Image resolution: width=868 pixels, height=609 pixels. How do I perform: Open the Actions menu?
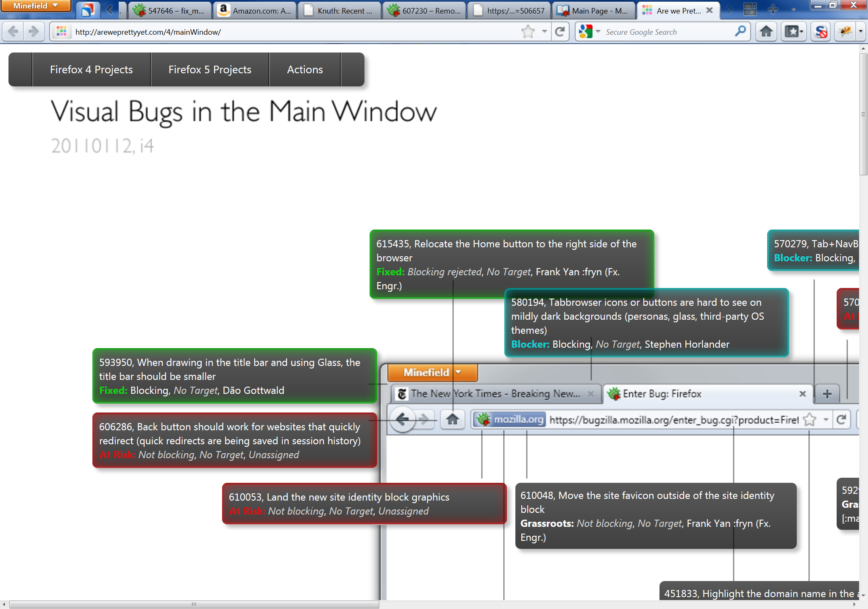click(x=305, y=69)
